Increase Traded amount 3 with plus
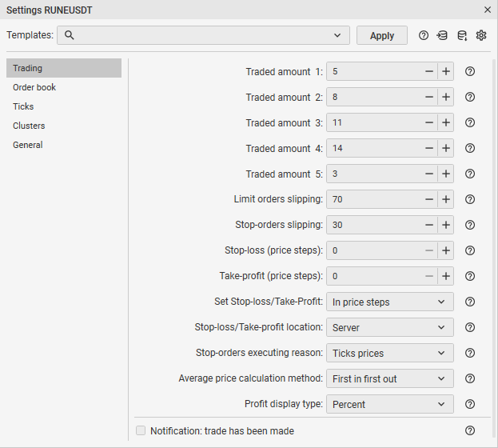This screenshot has width=498, height=448. pyautogui.click(x=445, y=122)
